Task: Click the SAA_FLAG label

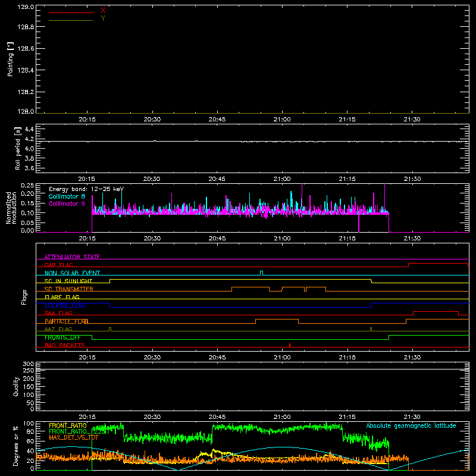Action: point(58,313)
